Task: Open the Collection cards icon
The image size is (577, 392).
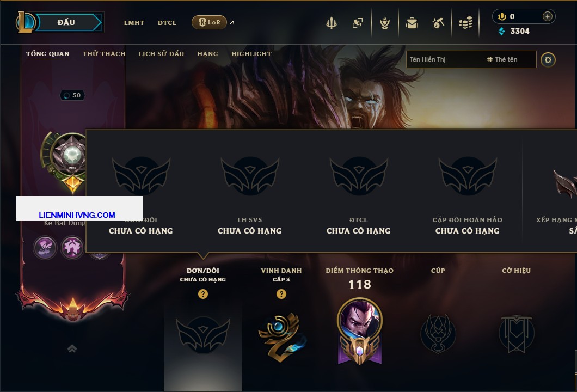Action: click(x=357, y=23)
